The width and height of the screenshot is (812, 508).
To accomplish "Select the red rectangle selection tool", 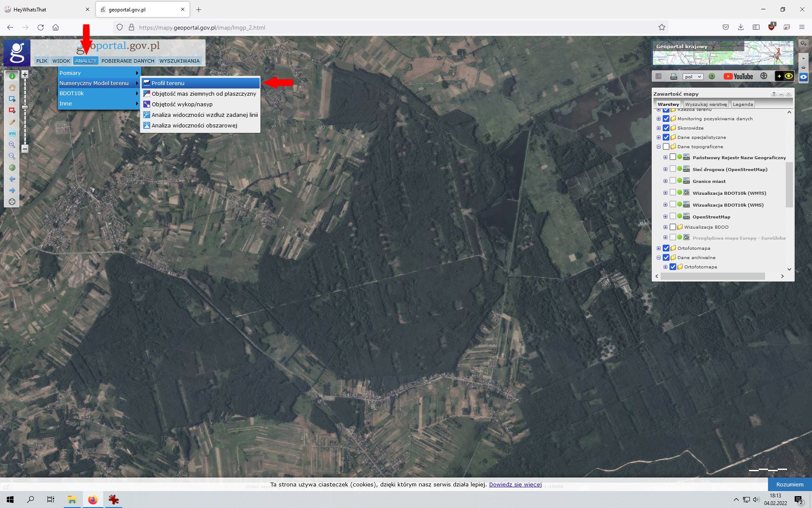I will click(12, 110).
